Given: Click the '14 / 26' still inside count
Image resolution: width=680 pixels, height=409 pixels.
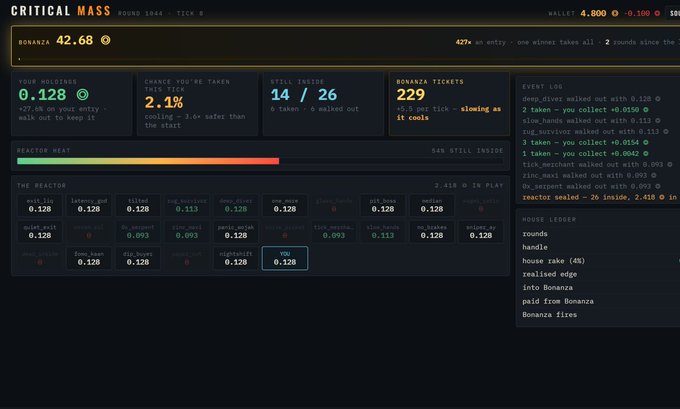Looking at the screenshot, I should pyautogui.click(x=304, y=95).
